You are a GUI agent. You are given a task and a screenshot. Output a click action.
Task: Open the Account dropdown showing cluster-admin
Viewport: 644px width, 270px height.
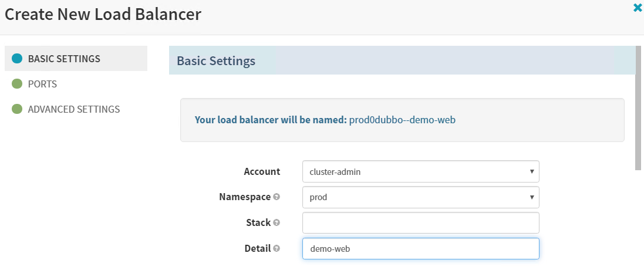[x=420, y=171]
